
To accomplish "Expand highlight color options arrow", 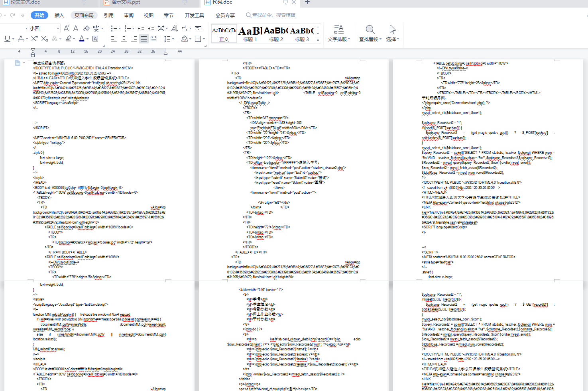I will click(75, 39).
